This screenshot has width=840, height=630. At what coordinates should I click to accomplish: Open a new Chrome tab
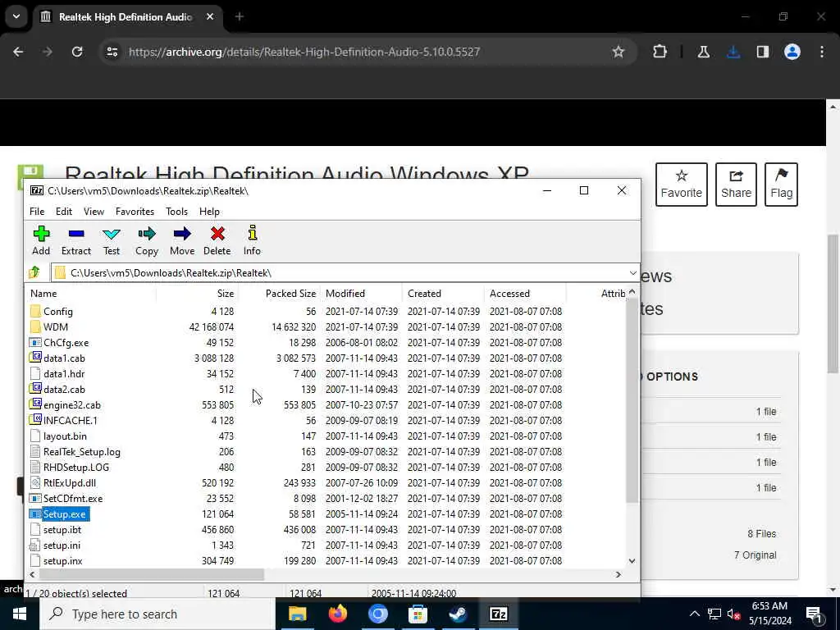240,16
